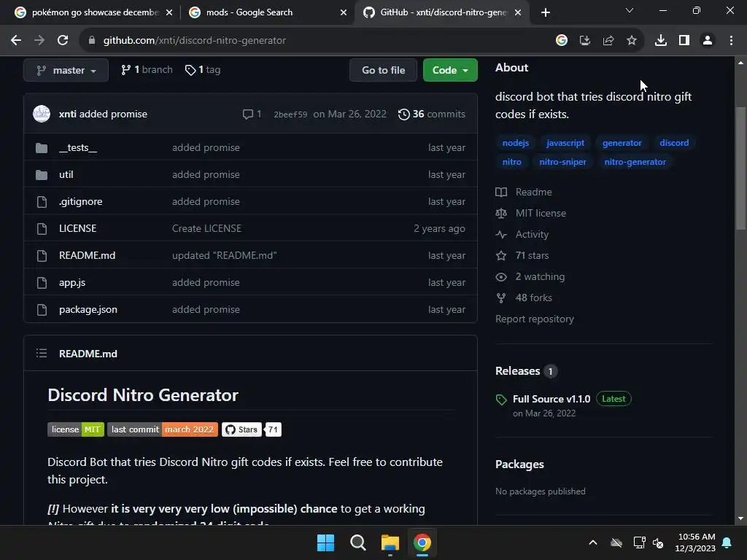Image resolution: width=747 pixels, height=560 pixels.
Task: Open the __tests__ folder
Action: (77, 147)
